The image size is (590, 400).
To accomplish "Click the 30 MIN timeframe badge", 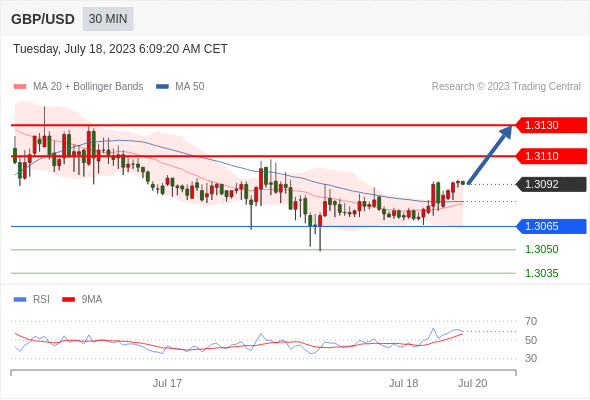I will click(108, 19).
